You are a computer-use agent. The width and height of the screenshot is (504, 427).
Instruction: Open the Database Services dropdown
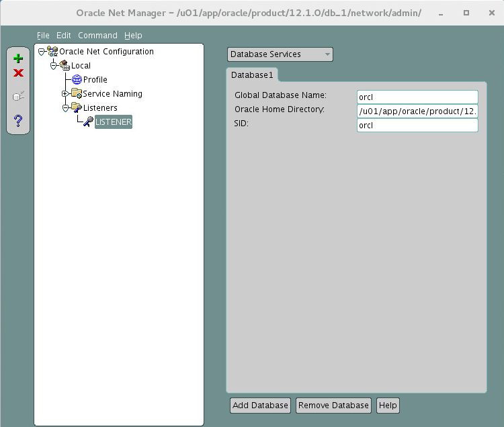pos(280,54)
